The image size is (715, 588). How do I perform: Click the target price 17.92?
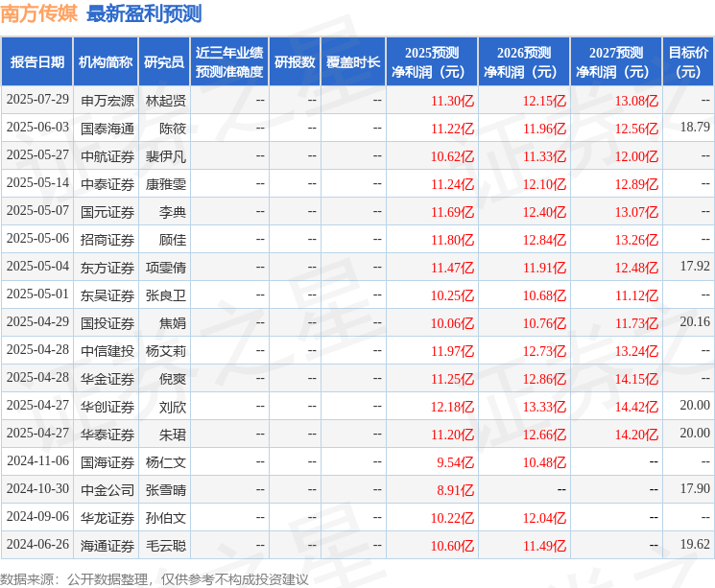[x=695, y=267]
